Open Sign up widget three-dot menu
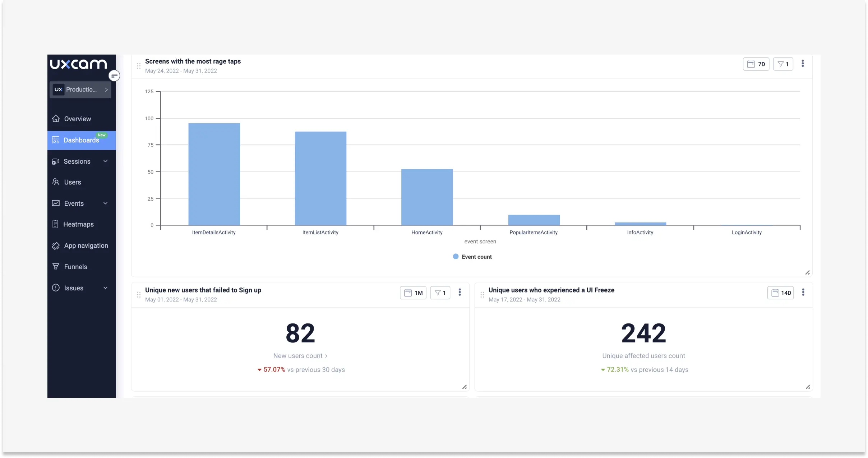Image resolution: width=868 pixels, height=458 pixels. [x=460, y=293]
